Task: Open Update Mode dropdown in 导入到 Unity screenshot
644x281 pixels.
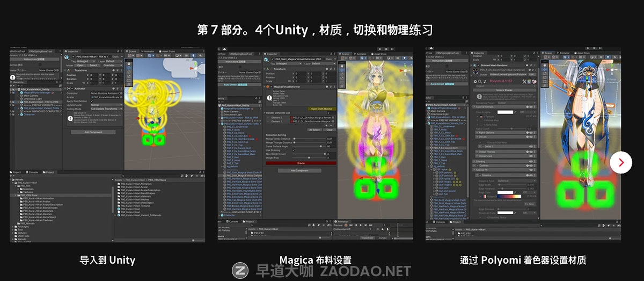Action: click(107, 105)
